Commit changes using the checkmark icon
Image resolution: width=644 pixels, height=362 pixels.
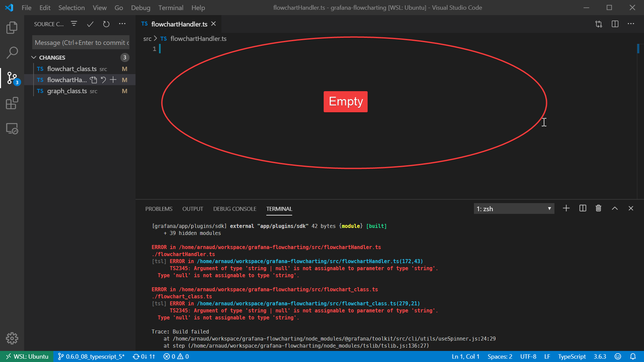(90, 24)
